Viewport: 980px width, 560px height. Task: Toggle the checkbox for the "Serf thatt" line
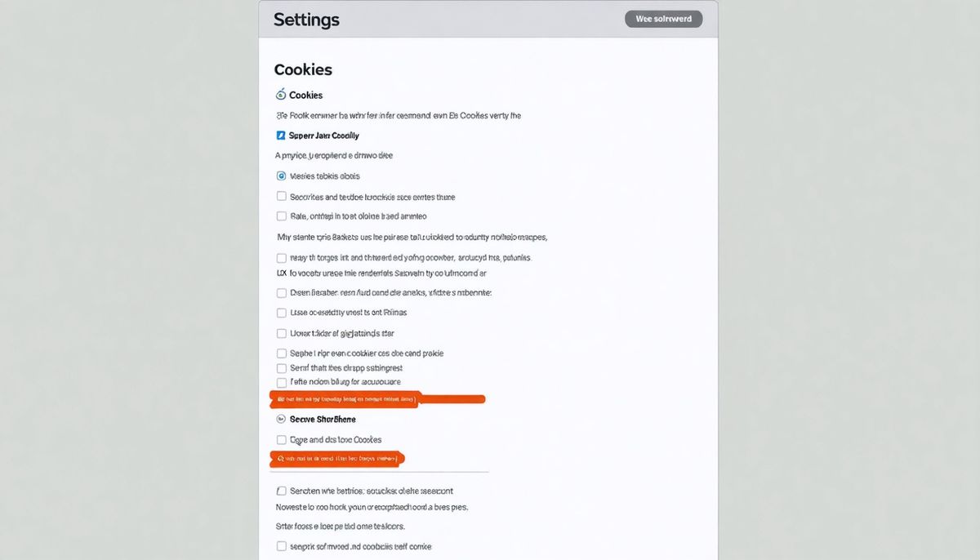282,368
